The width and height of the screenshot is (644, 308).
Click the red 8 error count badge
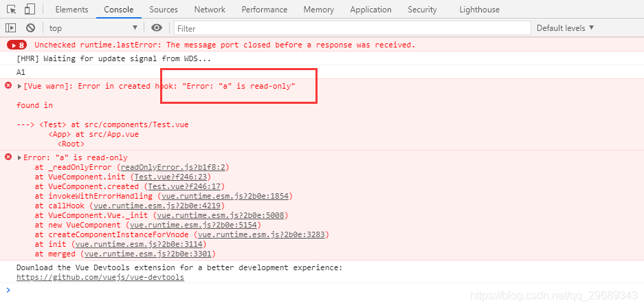click(16, 45)
